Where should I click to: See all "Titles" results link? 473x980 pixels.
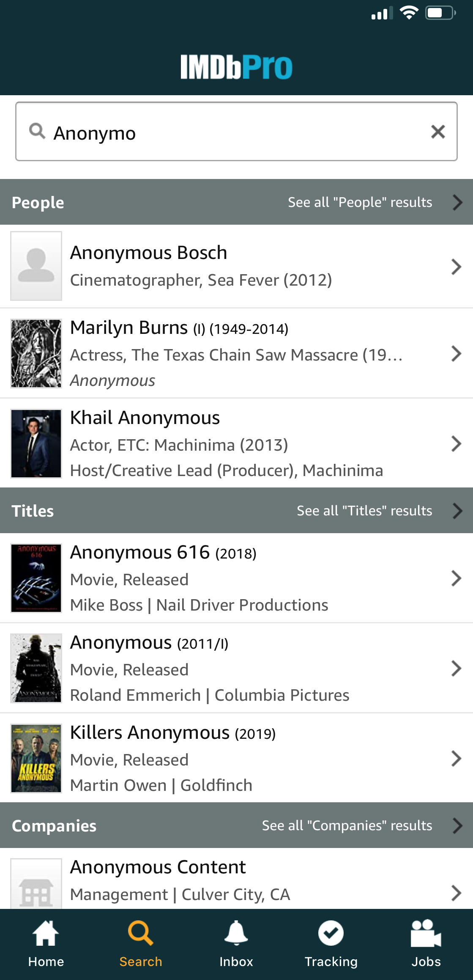(x=364, y=511)
